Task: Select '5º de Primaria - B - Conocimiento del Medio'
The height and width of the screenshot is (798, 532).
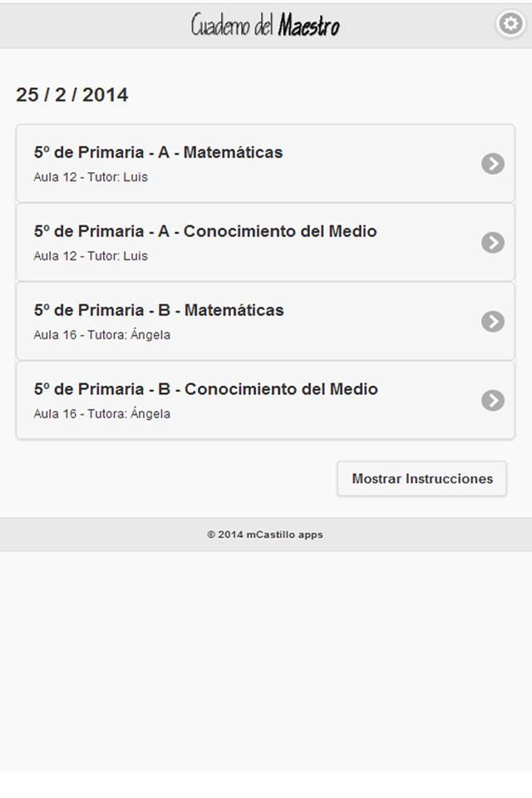Action: tap(205, 390)
